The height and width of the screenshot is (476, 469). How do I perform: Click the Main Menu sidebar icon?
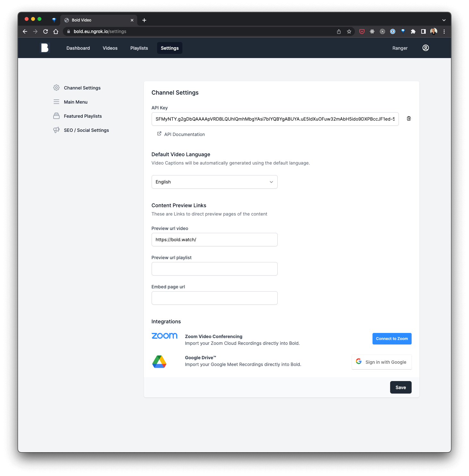pos(56,102)
